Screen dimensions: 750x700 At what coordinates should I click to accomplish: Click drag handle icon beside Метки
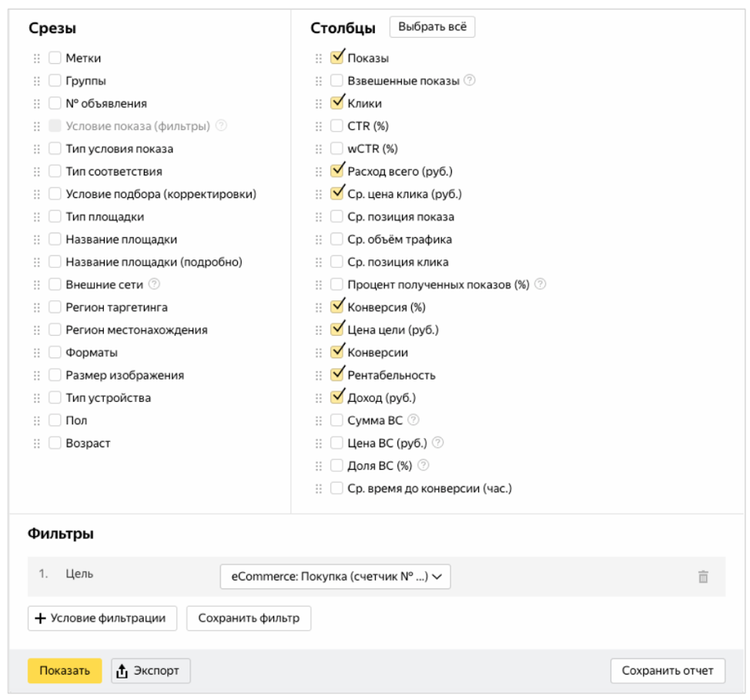37,59
